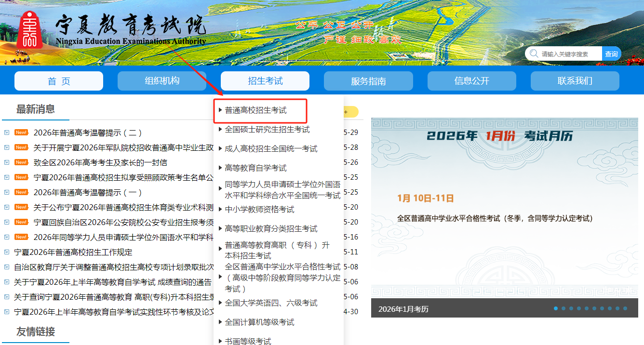Image resolution: width=644 pixels, height=345 pixels.
Task: Choose 书画等级考试 from dropdown menu
Action: 248,341
